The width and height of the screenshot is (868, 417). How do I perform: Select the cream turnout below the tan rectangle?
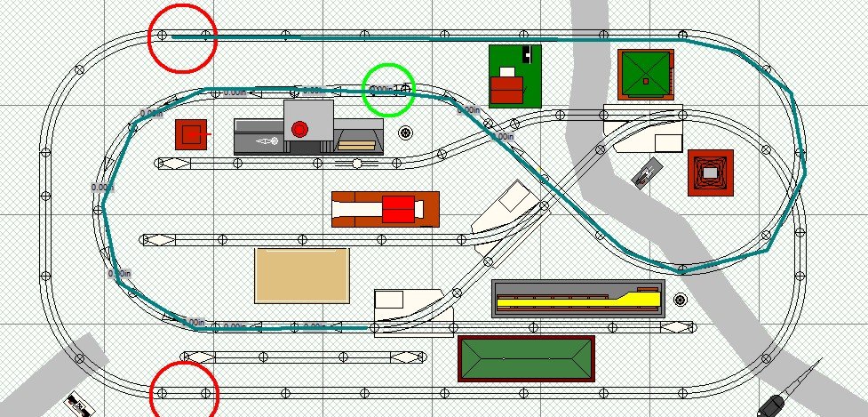(408, 301)
